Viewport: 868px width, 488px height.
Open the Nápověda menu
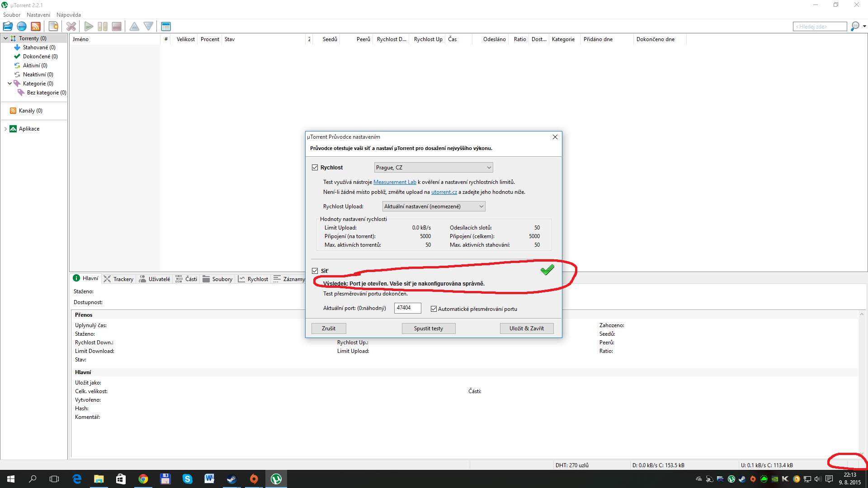click(69, 15)
